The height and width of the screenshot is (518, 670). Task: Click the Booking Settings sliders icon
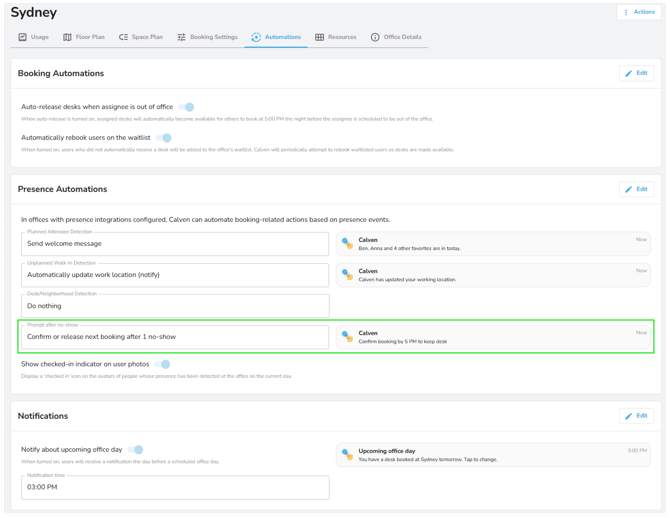point(181,37)
